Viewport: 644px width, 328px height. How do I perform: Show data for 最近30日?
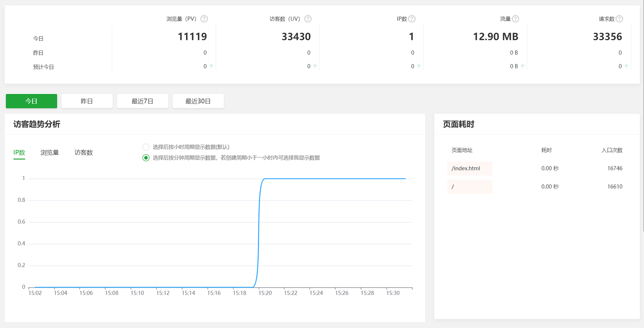198,101
